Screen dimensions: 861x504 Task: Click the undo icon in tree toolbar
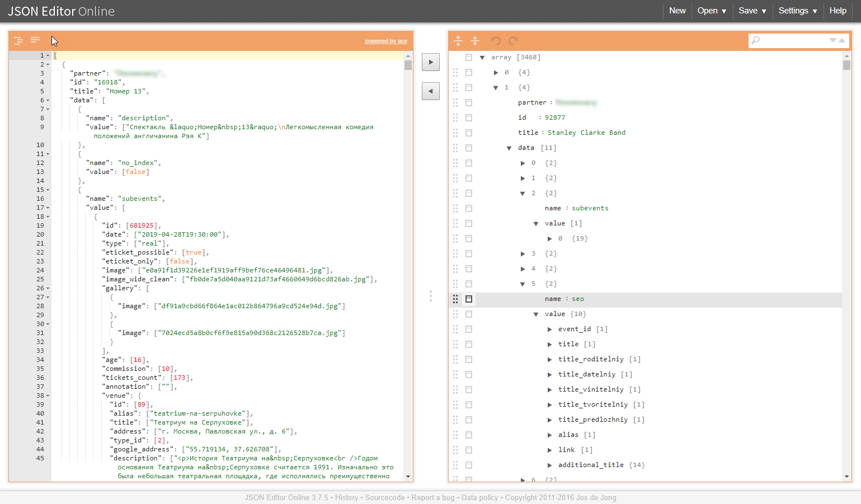496,40
